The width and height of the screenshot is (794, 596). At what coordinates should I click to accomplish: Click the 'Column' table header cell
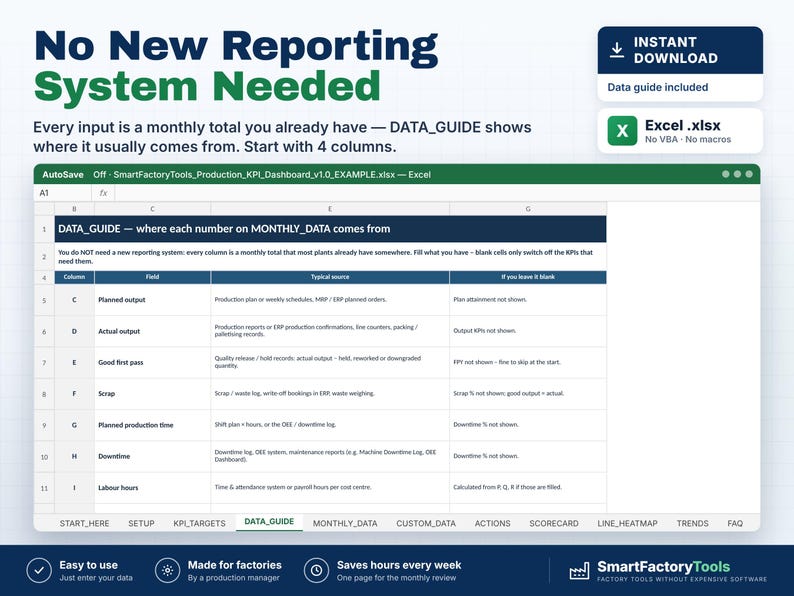point(74,277)
